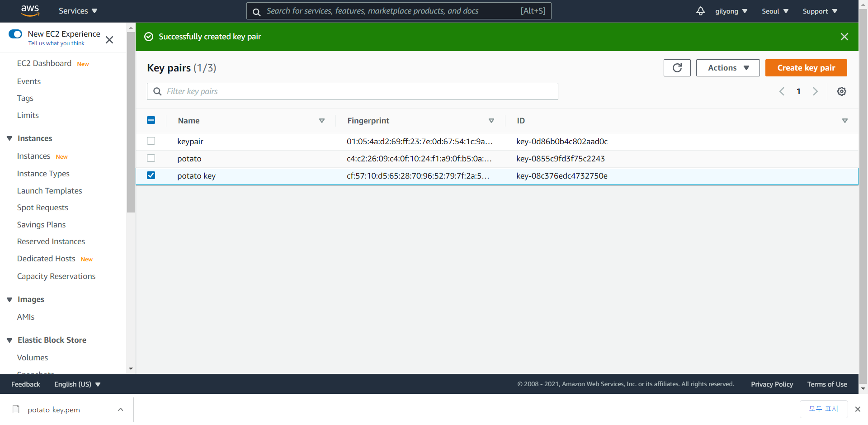This screenshot has height=425, width=868.
Task: Collapse the Images sidebar section
Action: click(x=9, y=299)
